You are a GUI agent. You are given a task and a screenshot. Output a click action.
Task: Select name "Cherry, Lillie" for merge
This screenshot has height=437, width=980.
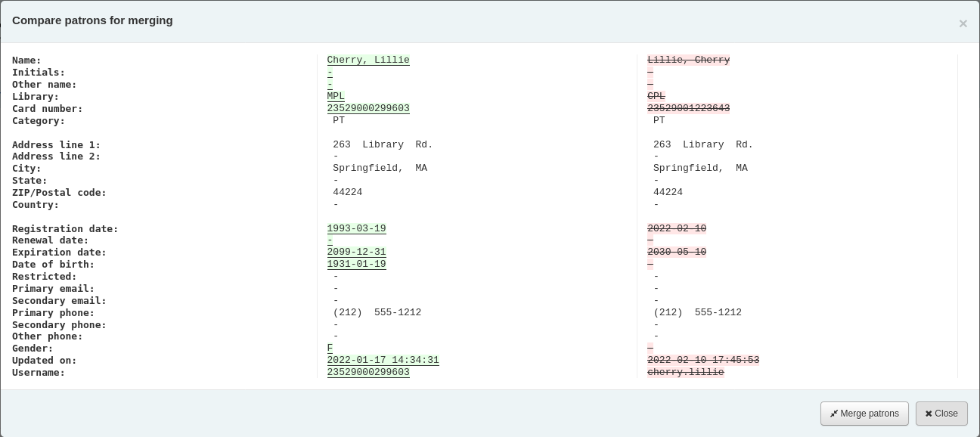[x=368, y=60]
